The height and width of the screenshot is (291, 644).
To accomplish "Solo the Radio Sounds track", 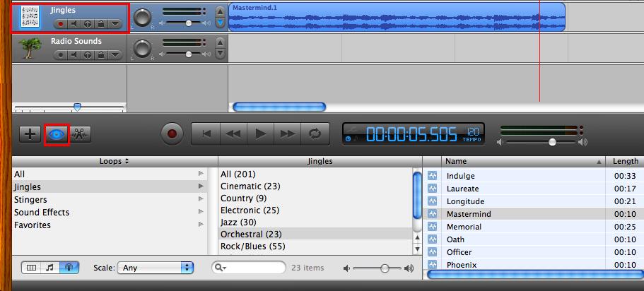I will point(88,54).
